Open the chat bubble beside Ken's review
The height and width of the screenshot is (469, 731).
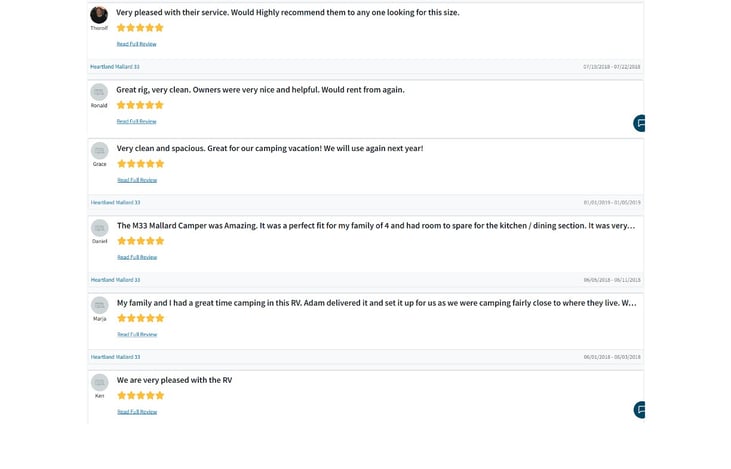pos(639,409)
